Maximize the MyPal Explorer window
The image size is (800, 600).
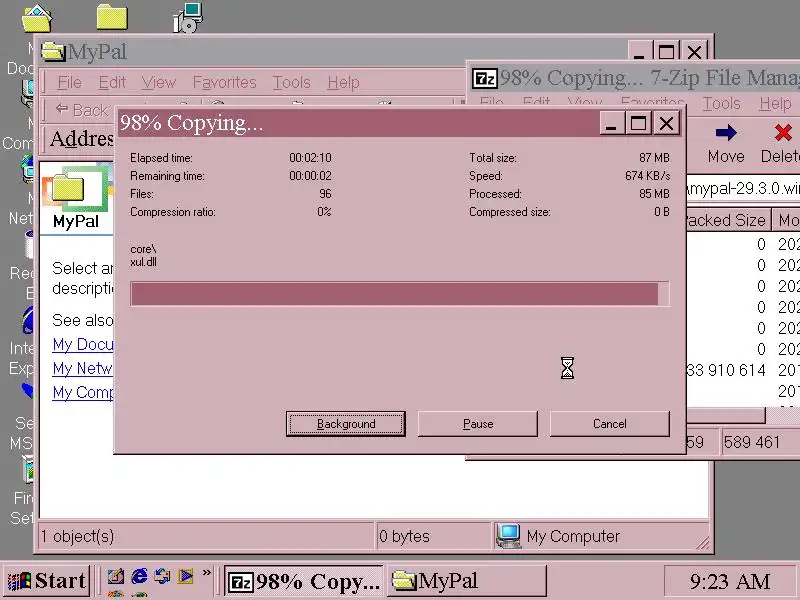(x=666, y=52)
